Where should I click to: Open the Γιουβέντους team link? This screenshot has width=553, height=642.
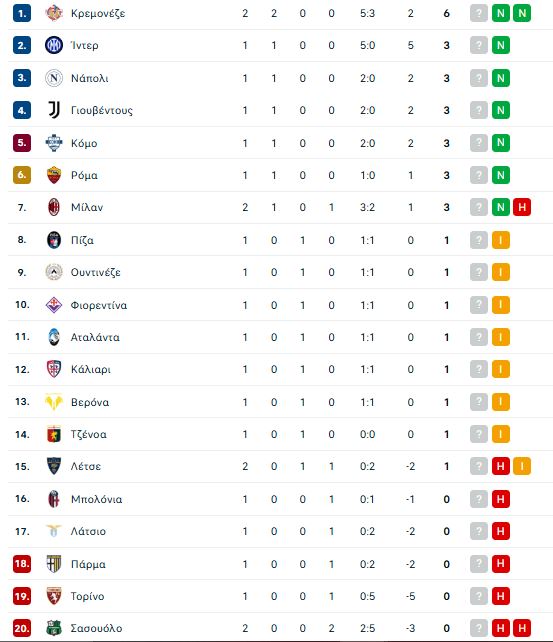[x=102, y=111]
